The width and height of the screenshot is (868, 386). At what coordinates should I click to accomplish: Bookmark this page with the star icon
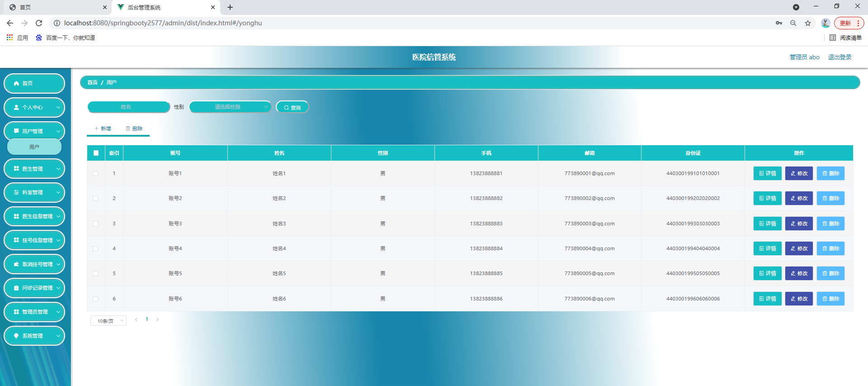pos(808,23)
